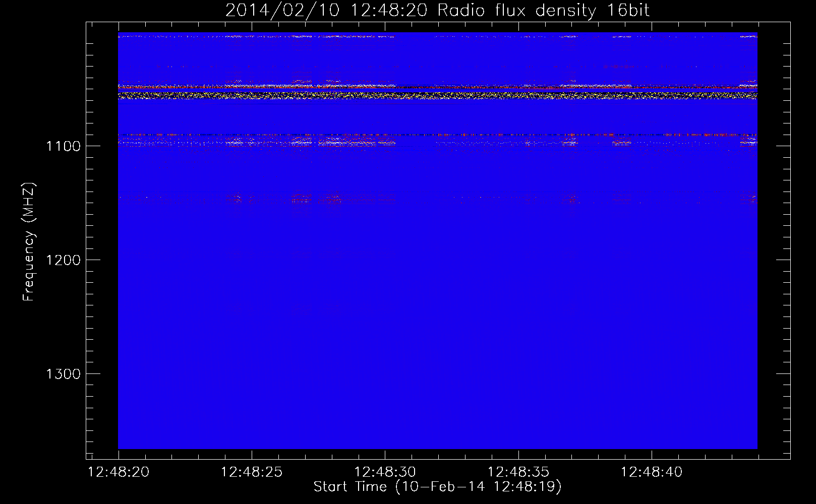Click the 12:48:40 time axis label
The height and width of the screenshot is (504, 816).
click(651, 472)
